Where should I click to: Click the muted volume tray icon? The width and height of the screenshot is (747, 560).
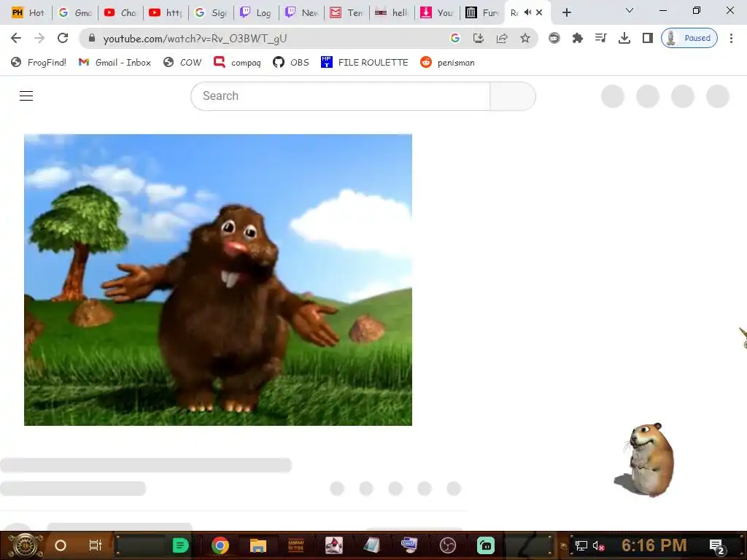[x=599, y=545]
